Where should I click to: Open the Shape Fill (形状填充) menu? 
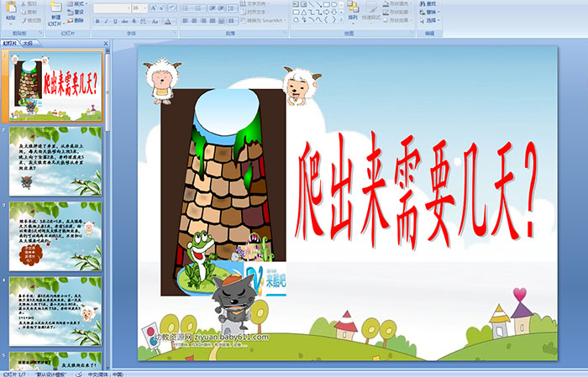tap(397, 3)
